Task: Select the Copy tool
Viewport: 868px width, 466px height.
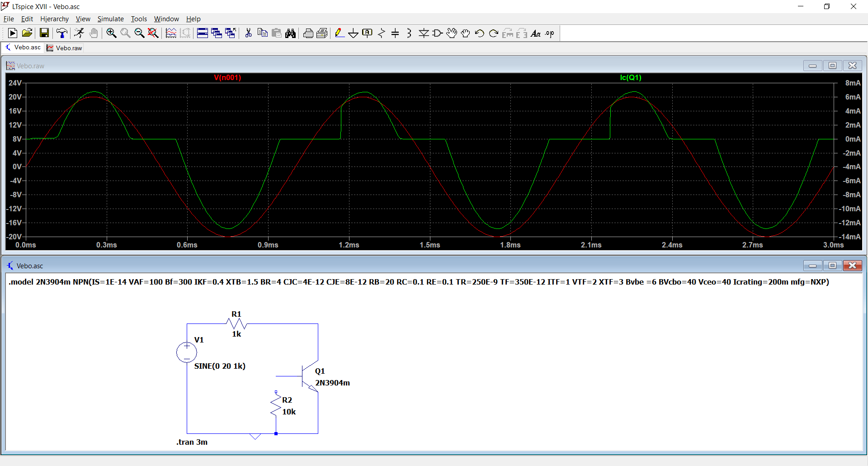Action: click(x=262, y=33)
